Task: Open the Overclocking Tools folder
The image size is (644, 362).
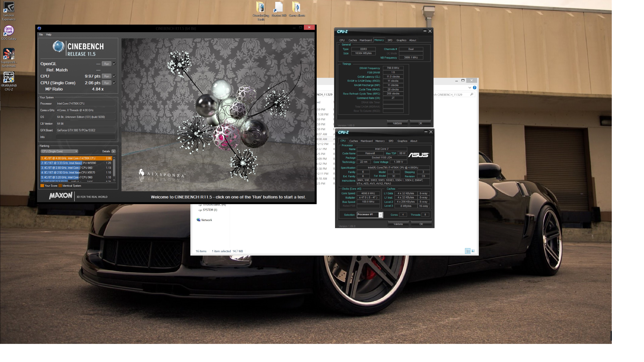Action: click(x=260, y=11)
